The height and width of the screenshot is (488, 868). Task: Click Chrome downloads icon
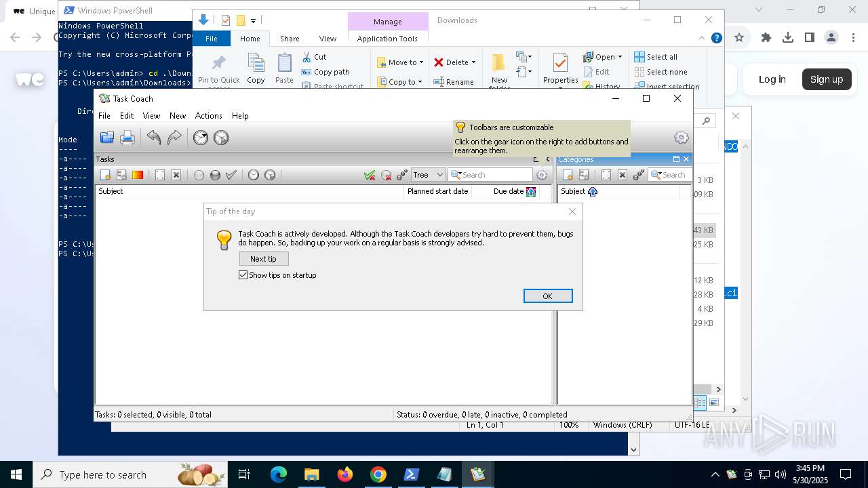click(x=788, y=38)
